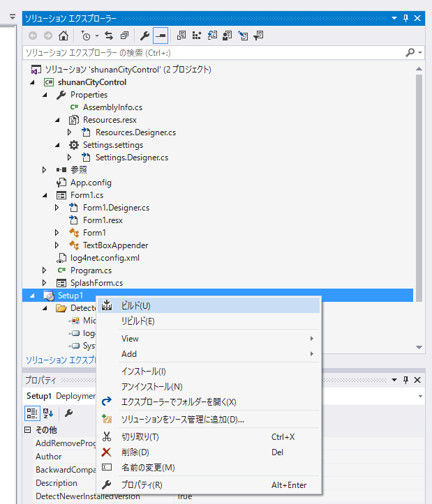Select App.config file

click(x=91, y=183)
